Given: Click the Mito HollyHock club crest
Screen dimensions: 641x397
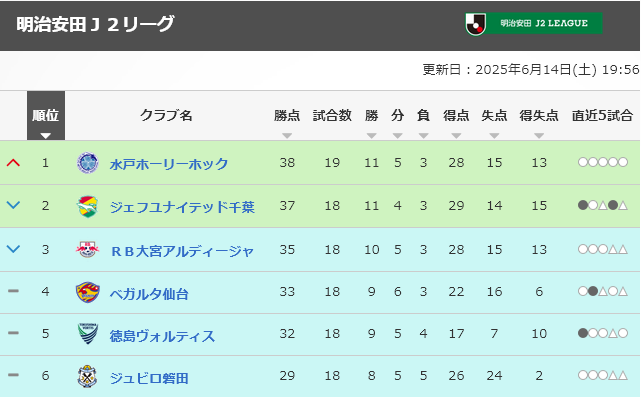Looking at the screenshot, I should pos(87,163).
